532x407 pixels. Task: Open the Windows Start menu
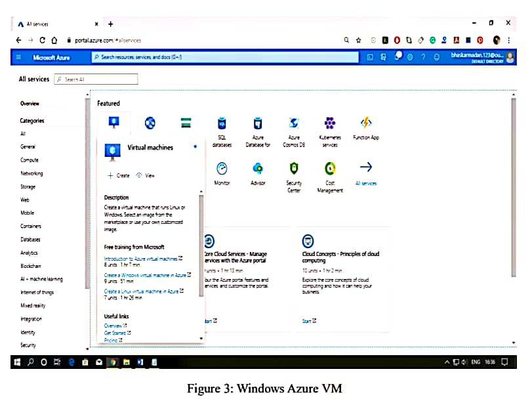pyautogui.click(x=17, y=362)
